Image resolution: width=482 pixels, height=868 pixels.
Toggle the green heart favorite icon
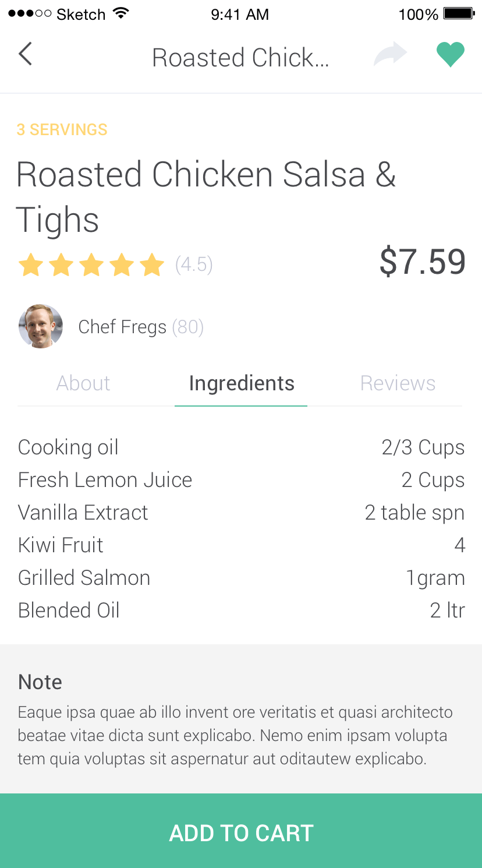(x=451, y=55)
